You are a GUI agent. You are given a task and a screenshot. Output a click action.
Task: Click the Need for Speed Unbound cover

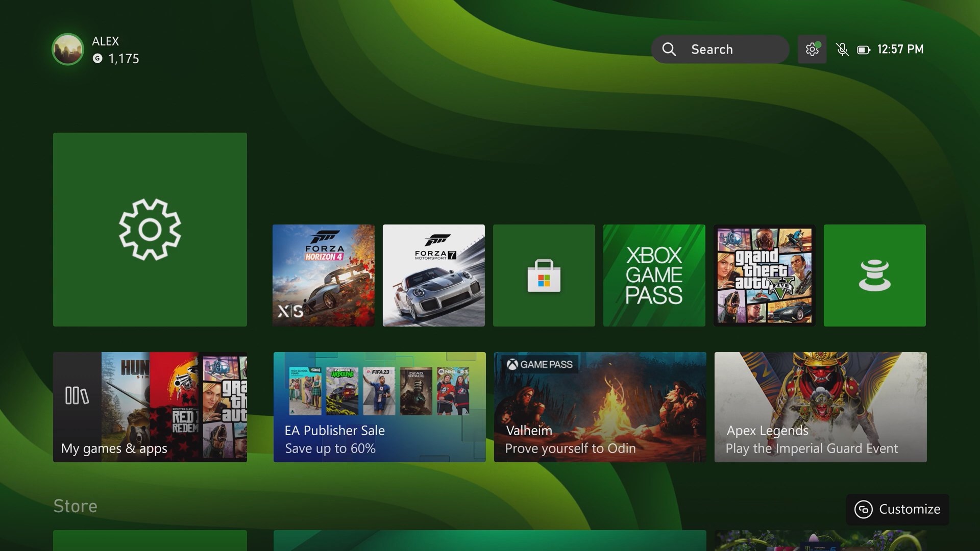(x=342, y=391)
